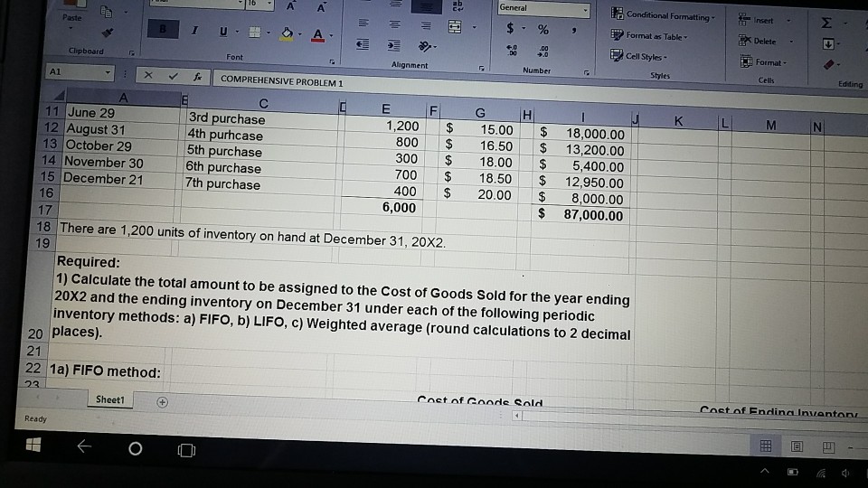Select cell with 87,000.00 total

tap(581, 215)
